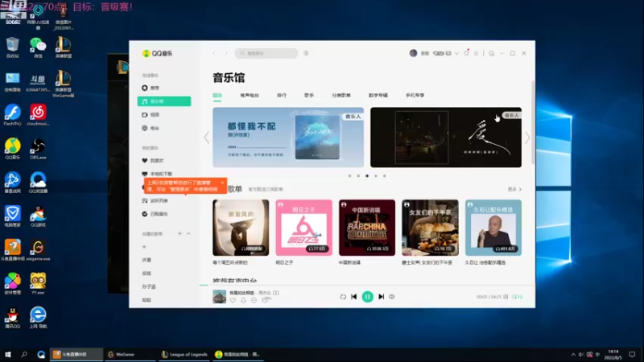Open Windows Start menu
Viewport: 644px width, 362px height.
pos(7,354)
